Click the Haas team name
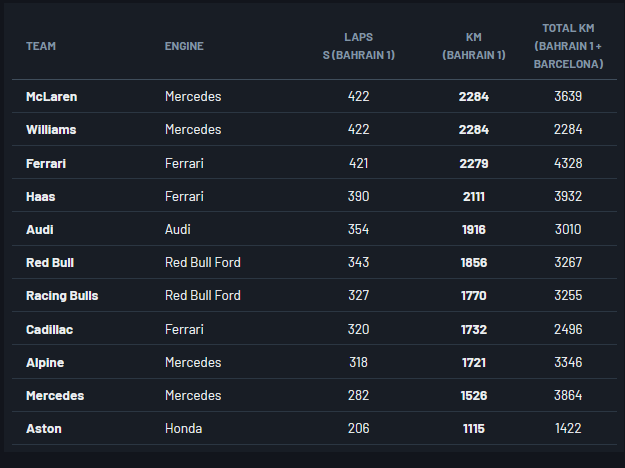 [40, 196]
